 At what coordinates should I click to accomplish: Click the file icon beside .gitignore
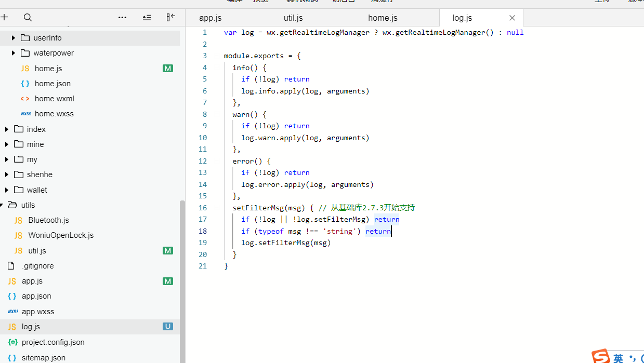(11, 266)
